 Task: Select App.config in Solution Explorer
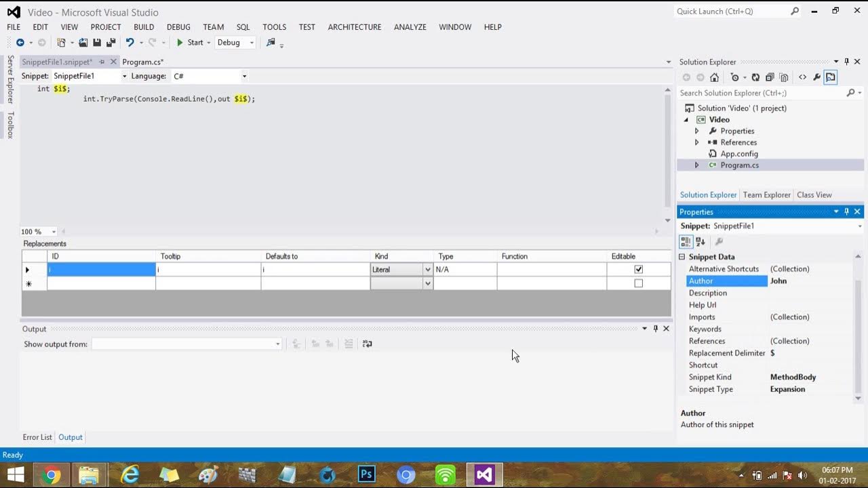pos(739,154)
